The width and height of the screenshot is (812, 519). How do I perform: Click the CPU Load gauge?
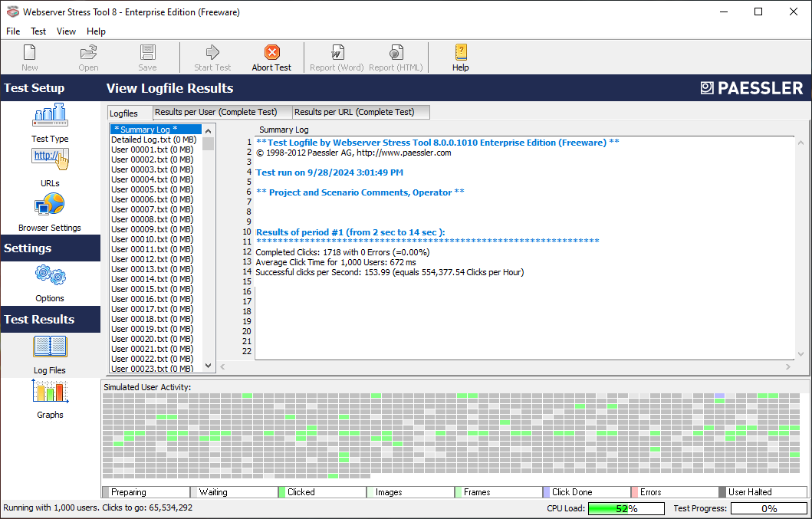pos(626,508)
